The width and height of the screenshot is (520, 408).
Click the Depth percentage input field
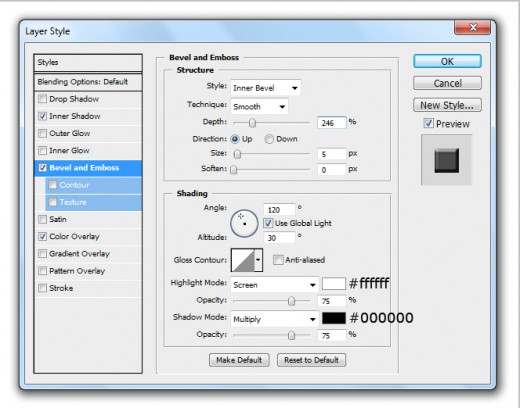click(332, 123)
